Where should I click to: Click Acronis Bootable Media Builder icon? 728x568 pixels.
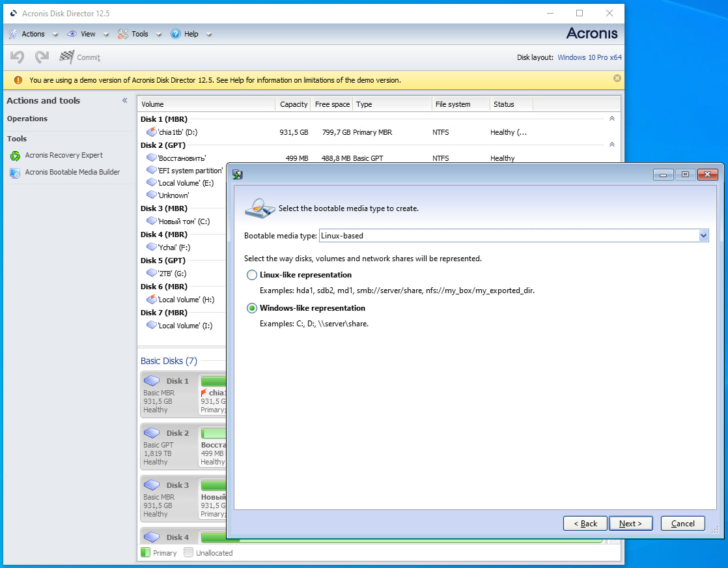pyautogui.click(x=16, y=173)
